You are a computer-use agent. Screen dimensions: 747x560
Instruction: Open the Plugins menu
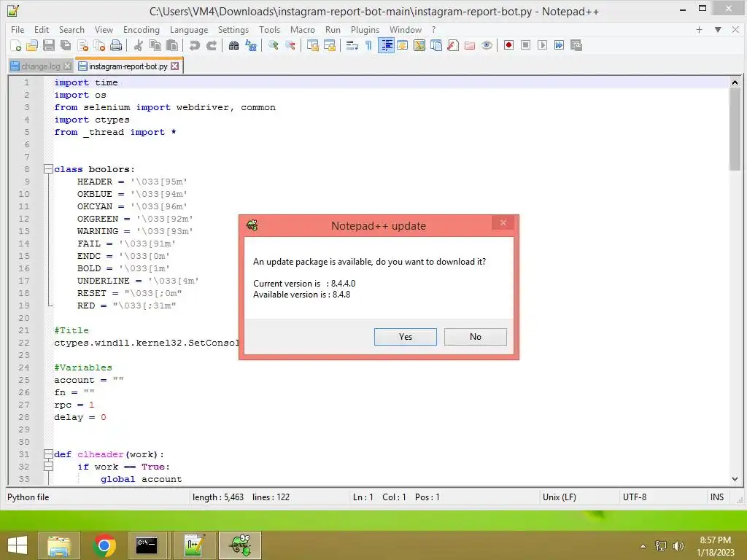click(x=365, y=29)
